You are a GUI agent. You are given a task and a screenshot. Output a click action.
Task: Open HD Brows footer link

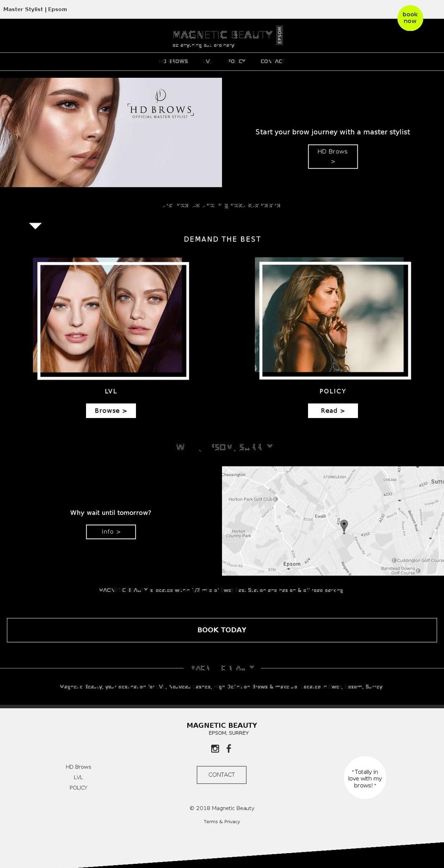click(78, 767)
